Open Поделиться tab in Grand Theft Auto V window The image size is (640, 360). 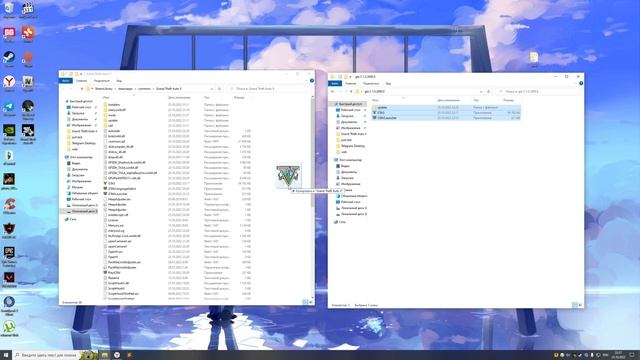tap(102, 81)
